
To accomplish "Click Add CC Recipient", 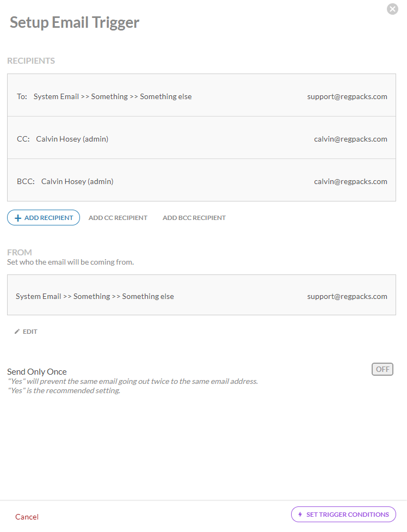I will (118, 218).
